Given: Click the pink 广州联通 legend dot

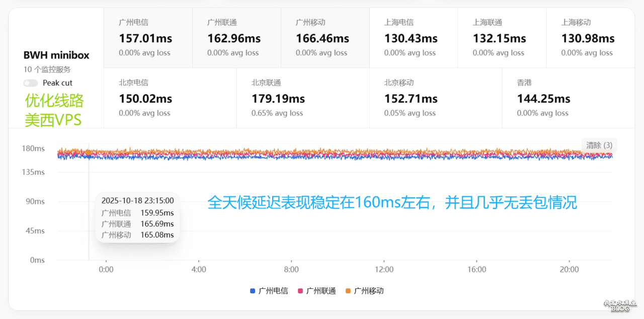Looking at the screenshot, I should 301,291.
